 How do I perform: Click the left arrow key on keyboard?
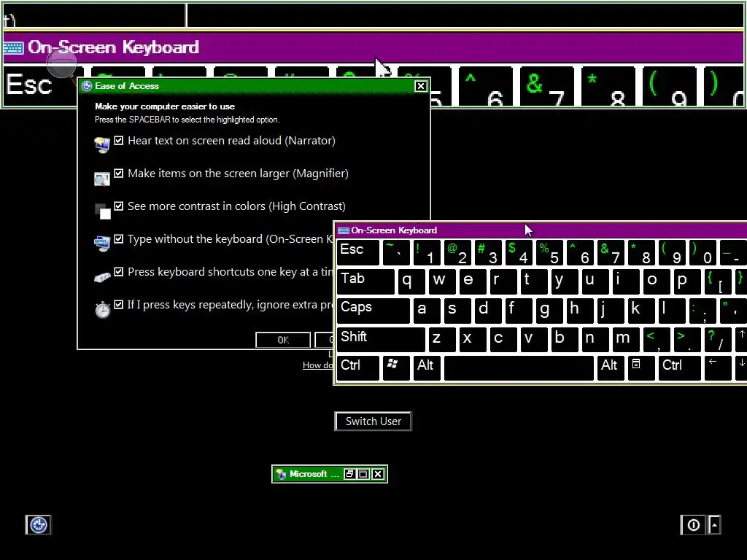coord(718,368)
